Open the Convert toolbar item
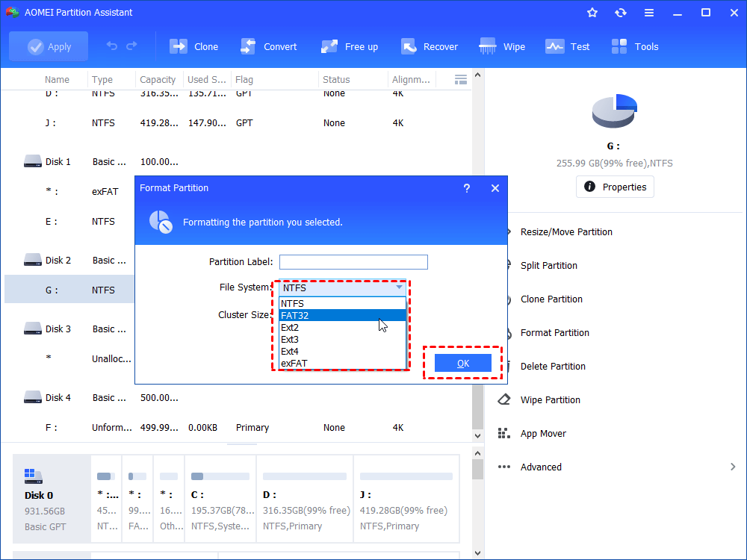 click(268, 46)
